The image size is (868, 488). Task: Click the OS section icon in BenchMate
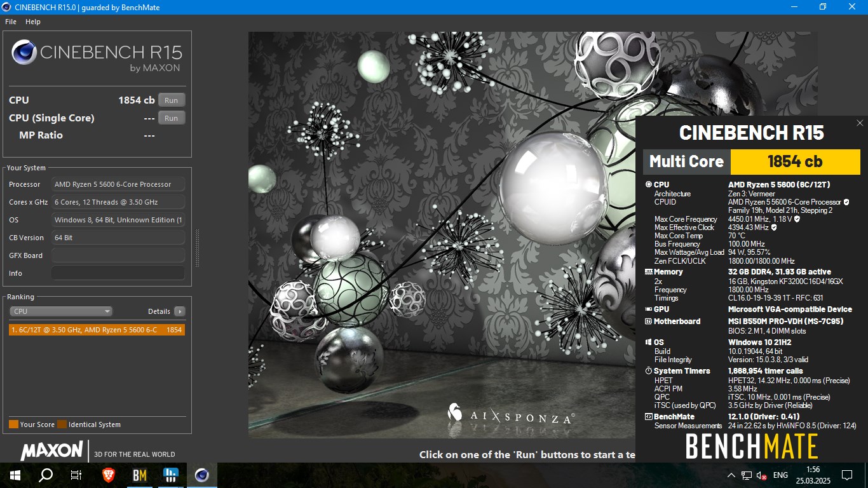point(648,342)
